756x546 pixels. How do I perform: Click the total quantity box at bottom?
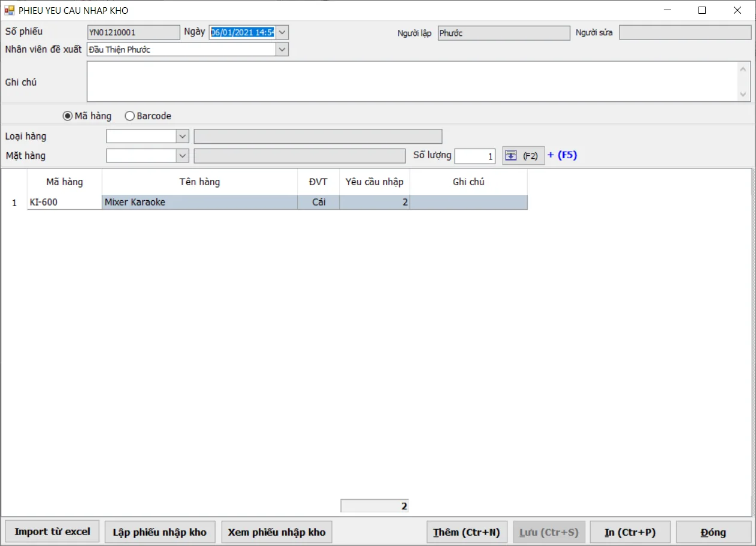tap(374, 506)
